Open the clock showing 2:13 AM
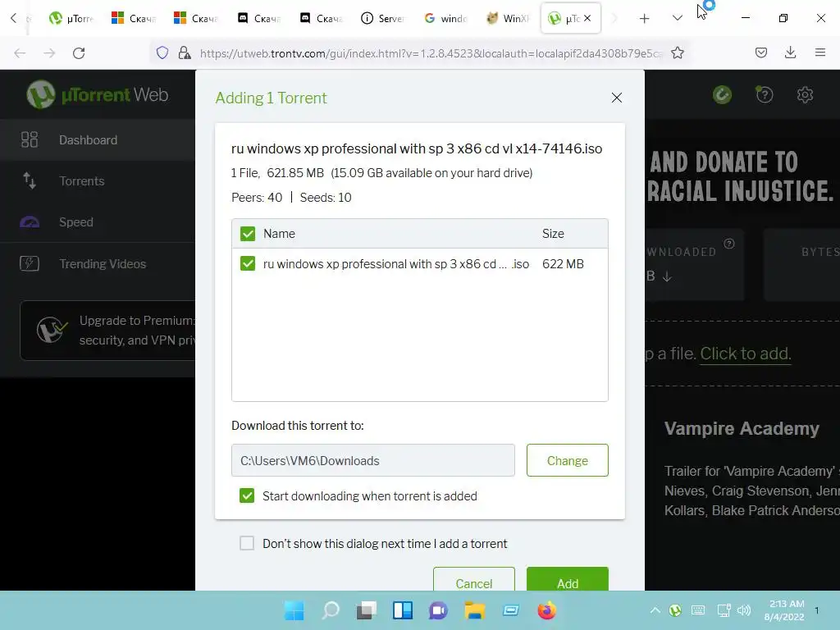The image size is (840, 630). (x=785, y=610)
